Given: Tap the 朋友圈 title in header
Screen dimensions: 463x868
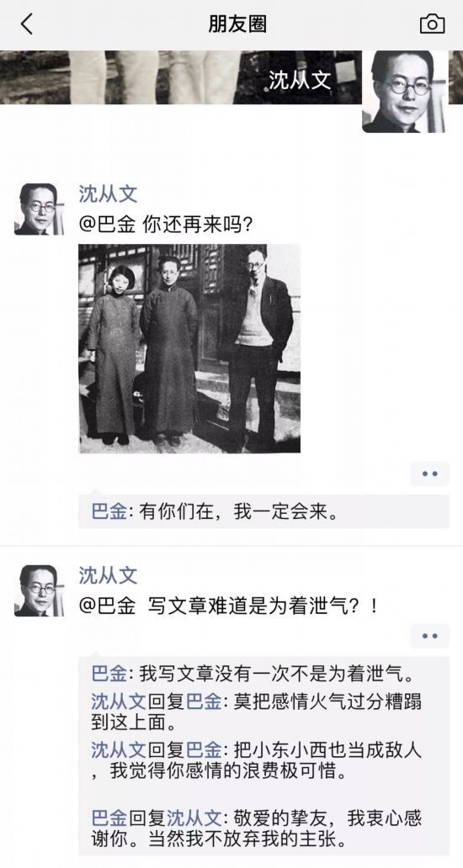Looking at the screenshot, I should [237, 24].
